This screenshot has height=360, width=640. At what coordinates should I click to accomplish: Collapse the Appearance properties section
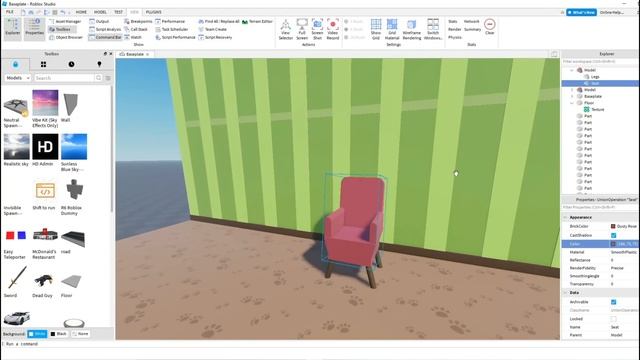click(x=565, y=217)
